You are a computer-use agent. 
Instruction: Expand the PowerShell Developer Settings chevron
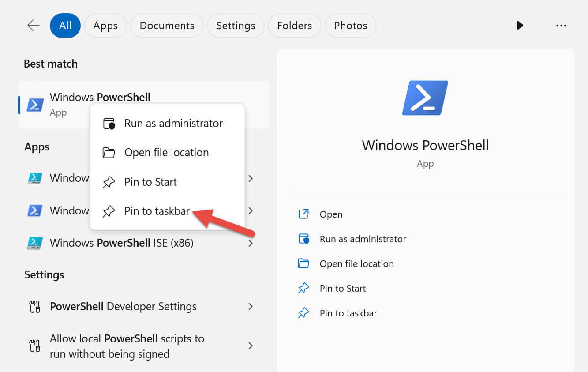click(251, 307)
